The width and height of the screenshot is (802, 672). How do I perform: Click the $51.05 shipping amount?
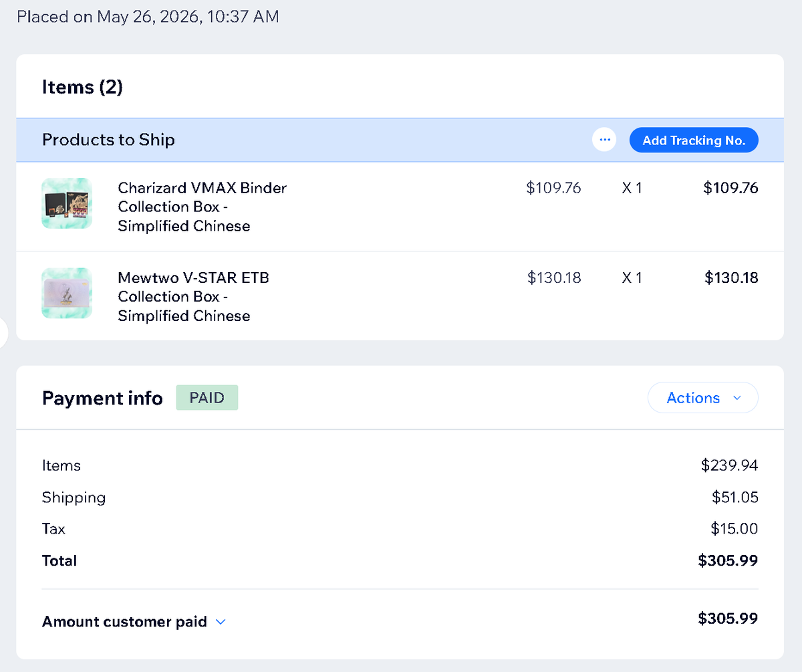pos(735,497)
